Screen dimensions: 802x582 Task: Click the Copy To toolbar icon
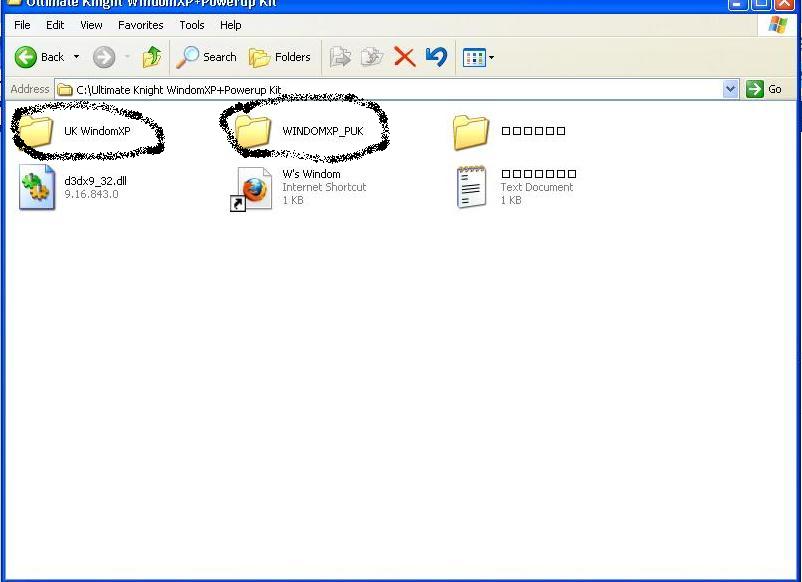click(372, 57)
